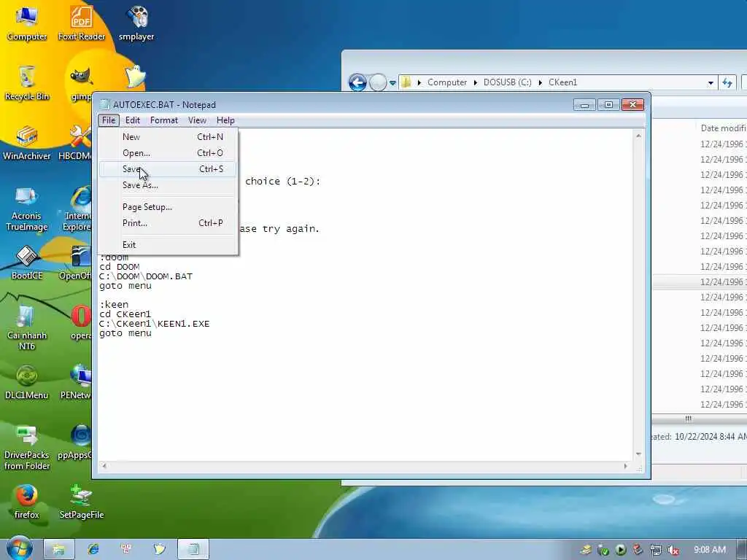Image resolution: width=747 pixels, height=560 pixels.
Task: Click Notepad horizontal scrollbar right arrow
Action: [625, 466]
